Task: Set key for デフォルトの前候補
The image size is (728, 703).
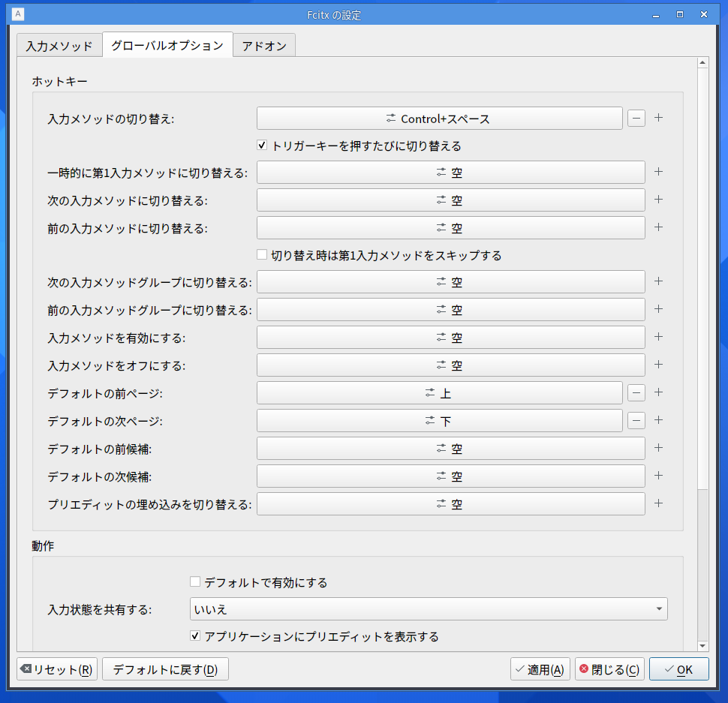Action: click(450, 449)
